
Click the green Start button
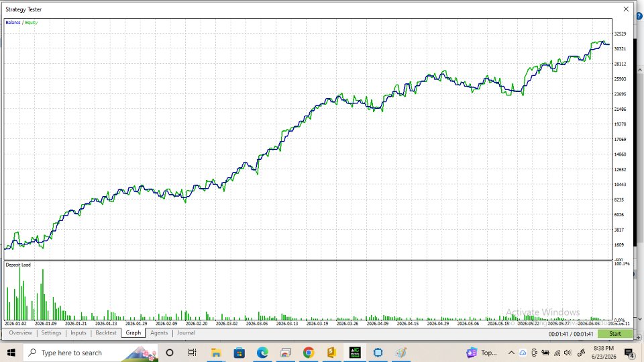pos(615,334)
